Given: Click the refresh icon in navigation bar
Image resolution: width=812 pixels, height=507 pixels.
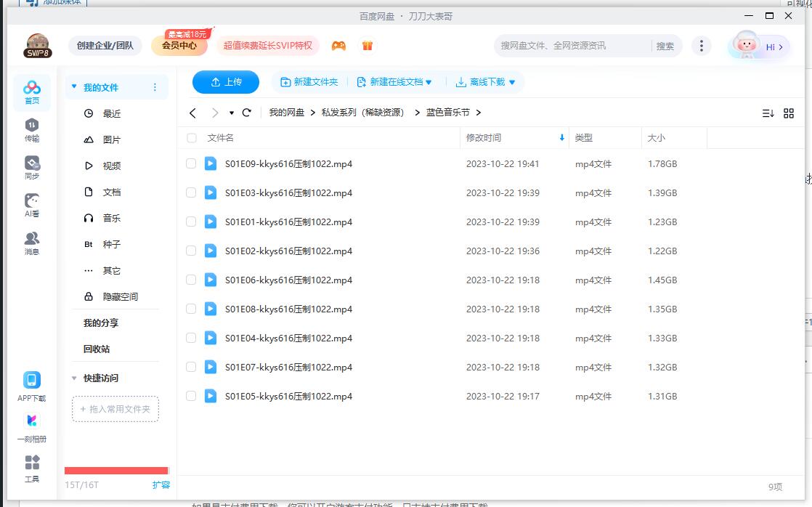Looking at the screenshot, I should (x=247, y=113).
